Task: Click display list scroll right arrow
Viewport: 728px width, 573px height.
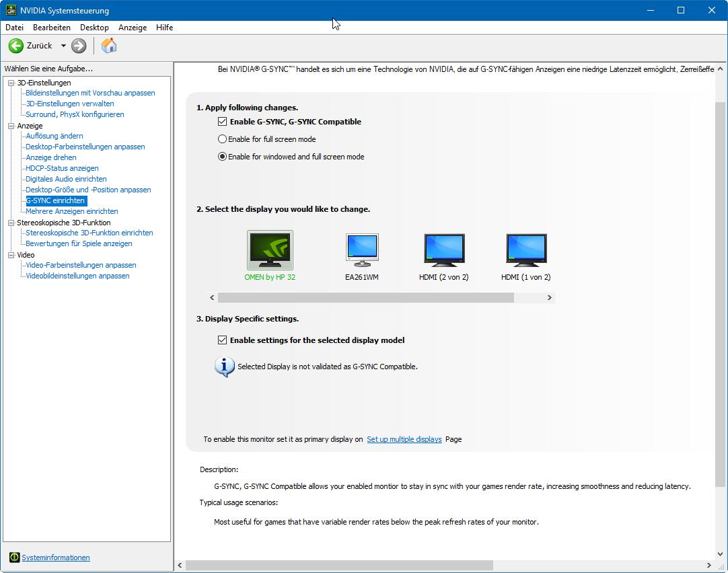Action: coord(550,297)
